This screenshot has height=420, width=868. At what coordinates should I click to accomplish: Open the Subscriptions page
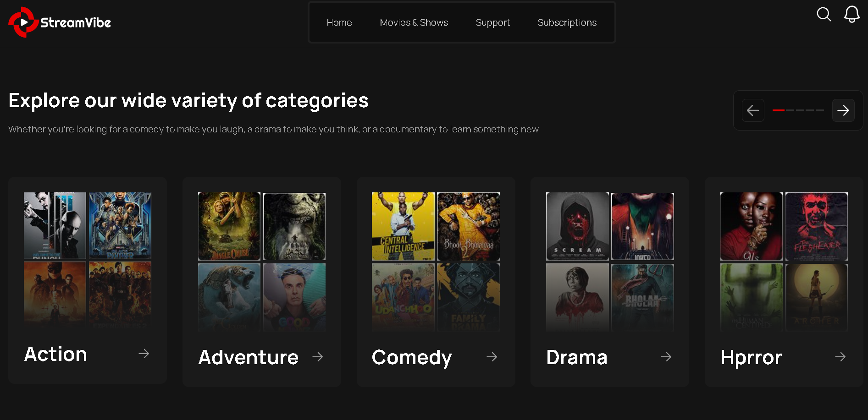(567, 22)
